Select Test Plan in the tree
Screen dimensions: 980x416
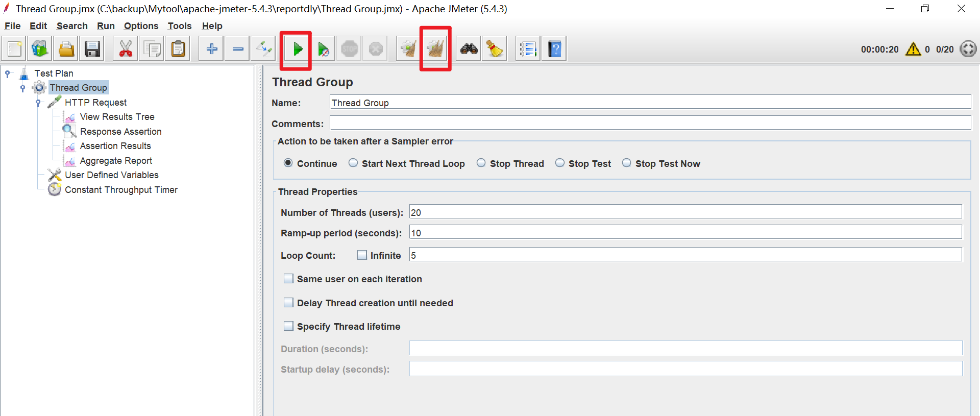pyautogui.click(x=54, y=74)
